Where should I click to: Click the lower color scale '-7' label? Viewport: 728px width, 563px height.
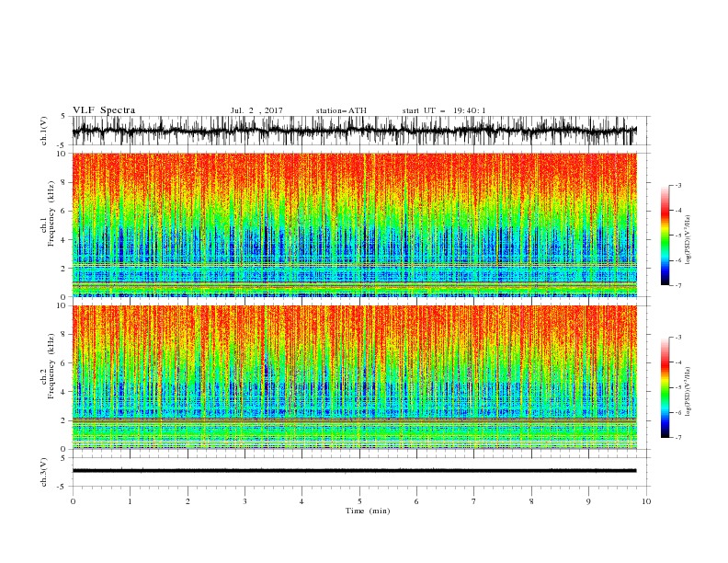[x=677, y=438]
